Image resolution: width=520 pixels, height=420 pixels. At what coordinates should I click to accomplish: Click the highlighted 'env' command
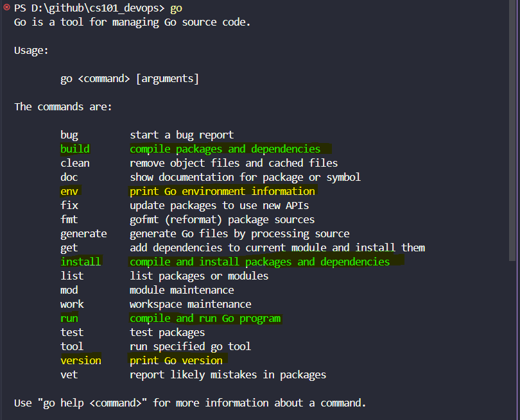69,192
